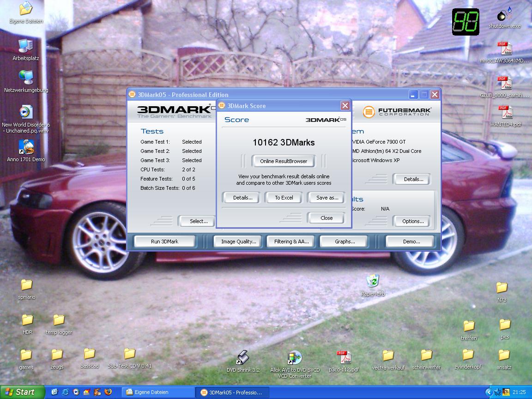Click the green 98 temperature gadget
This screenshot has width=532, height=399.
click(465, 22)
